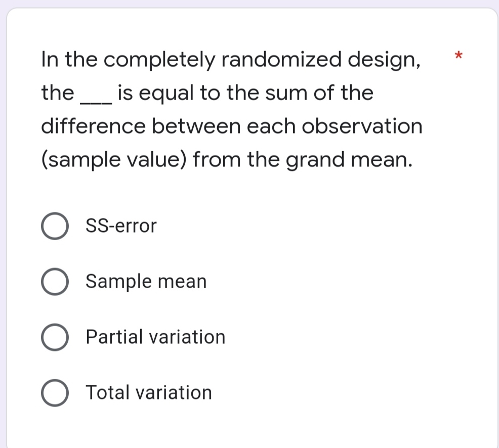The image size is (499, 448).
Task: Click the Sample mean answer label
Action: (x=146, y=282)
